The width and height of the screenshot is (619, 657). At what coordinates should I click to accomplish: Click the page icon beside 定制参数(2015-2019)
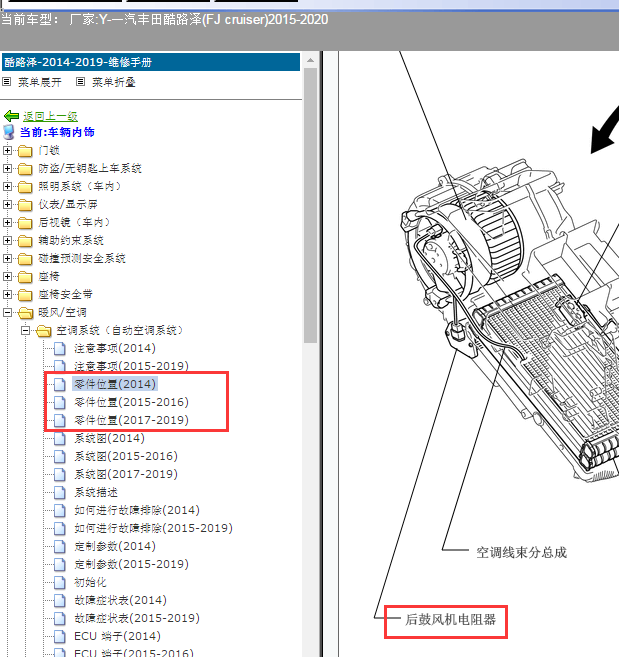click(x=60, y=564)
